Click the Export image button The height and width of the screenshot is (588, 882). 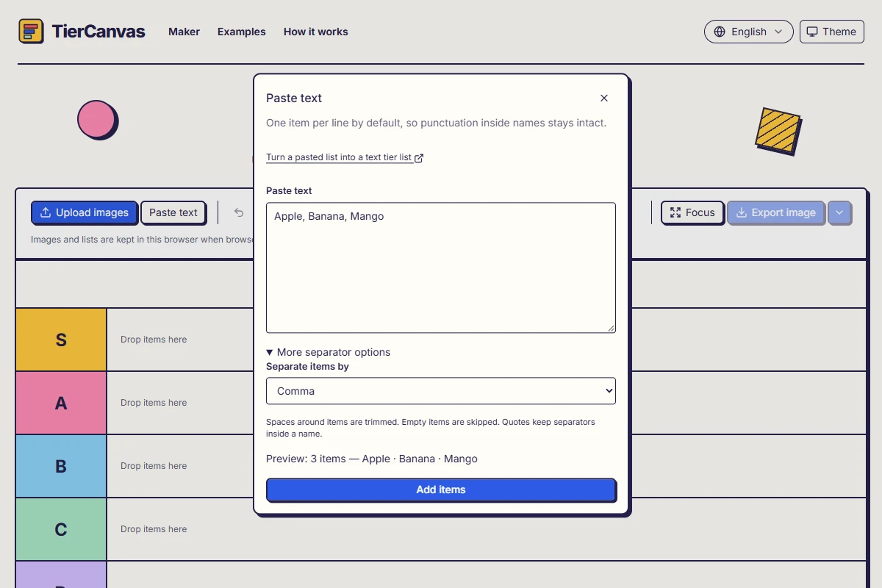[776, 212]
